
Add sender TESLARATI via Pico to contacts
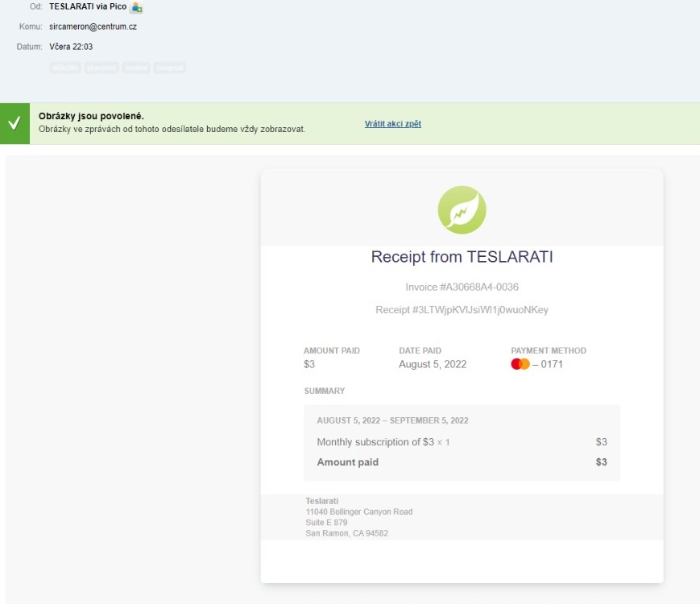[x=137, y=7]
